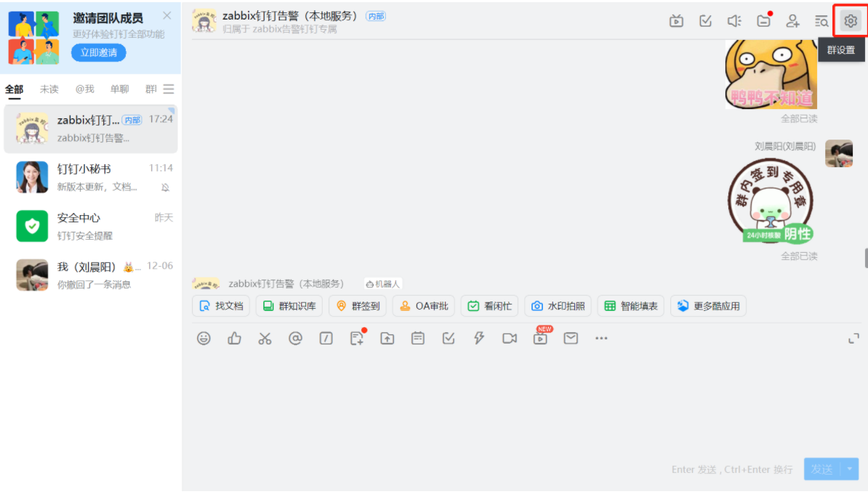Open 更多酷应用 quick app

click(x=708, y=306)
